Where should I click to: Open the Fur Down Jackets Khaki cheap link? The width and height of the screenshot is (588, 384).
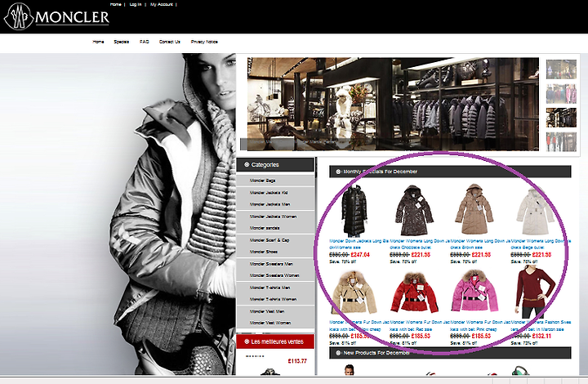point(359,325)
